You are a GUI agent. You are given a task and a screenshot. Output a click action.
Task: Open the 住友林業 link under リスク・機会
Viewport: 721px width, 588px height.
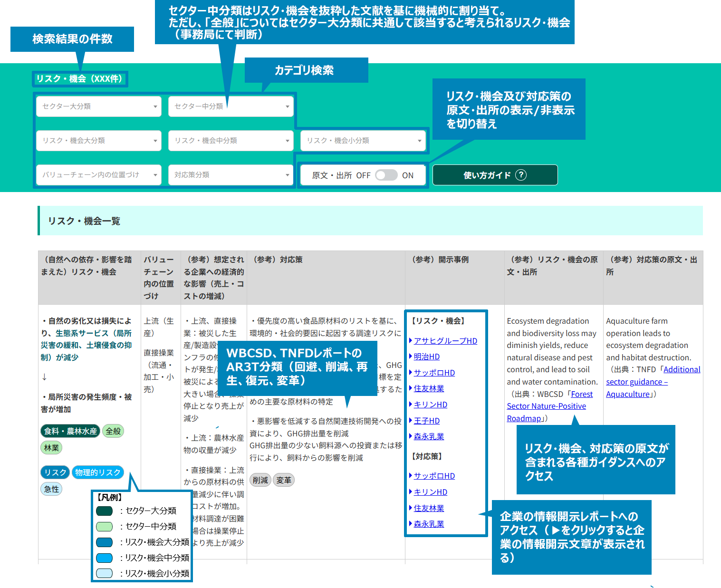429,388
